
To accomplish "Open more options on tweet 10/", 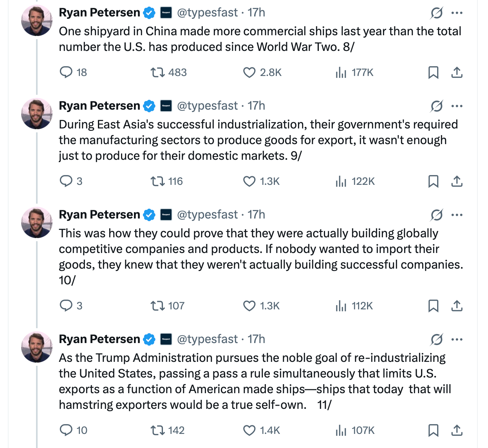I will [457, 215].
